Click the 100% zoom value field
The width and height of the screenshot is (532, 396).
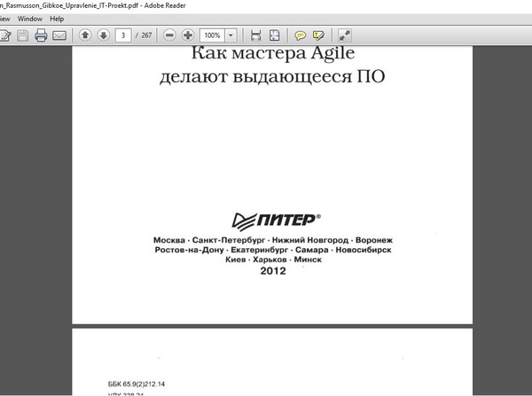(212, 35)
